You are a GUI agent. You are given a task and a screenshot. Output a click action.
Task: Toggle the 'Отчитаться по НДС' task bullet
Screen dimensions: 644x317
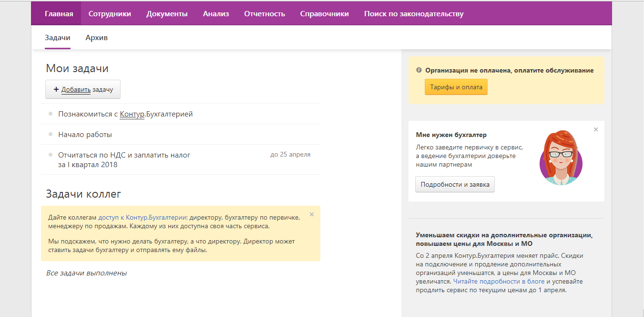pos(51,155)
